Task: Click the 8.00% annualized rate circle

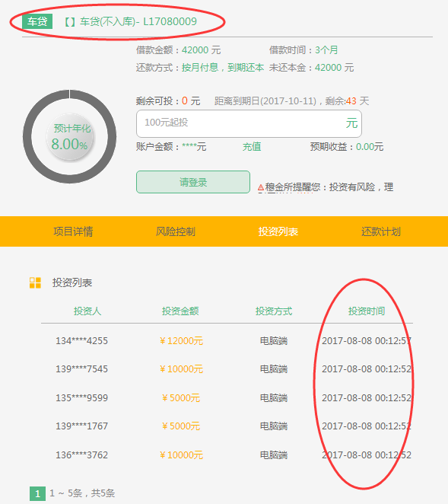Action: tap(70, 136)
